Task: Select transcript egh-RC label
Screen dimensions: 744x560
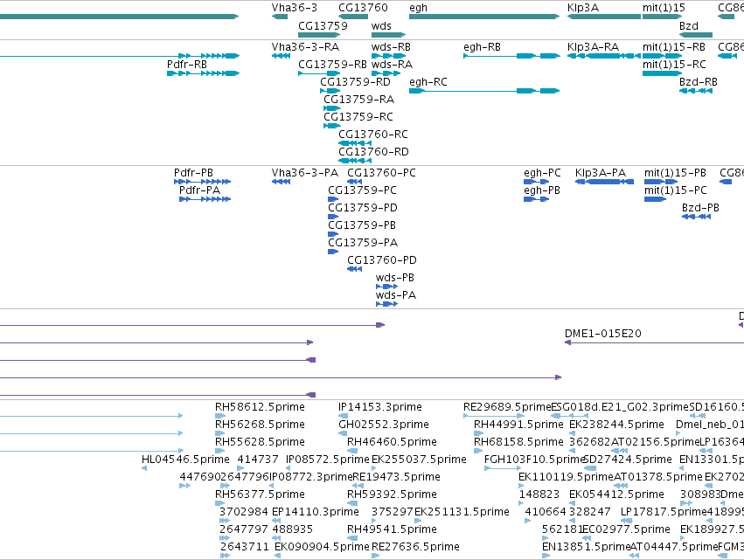Action: pyautogui.click(x=428, y=82)
